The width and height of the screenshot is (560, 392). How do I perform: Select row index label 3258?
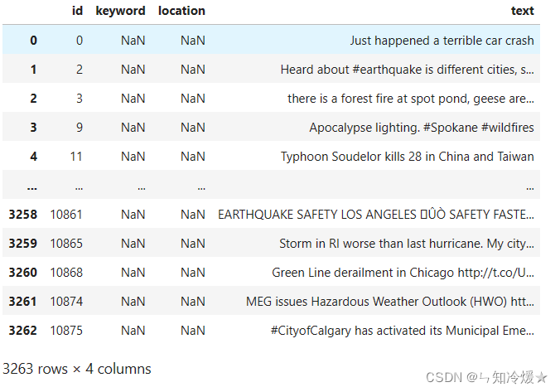(x=22, y=215)
